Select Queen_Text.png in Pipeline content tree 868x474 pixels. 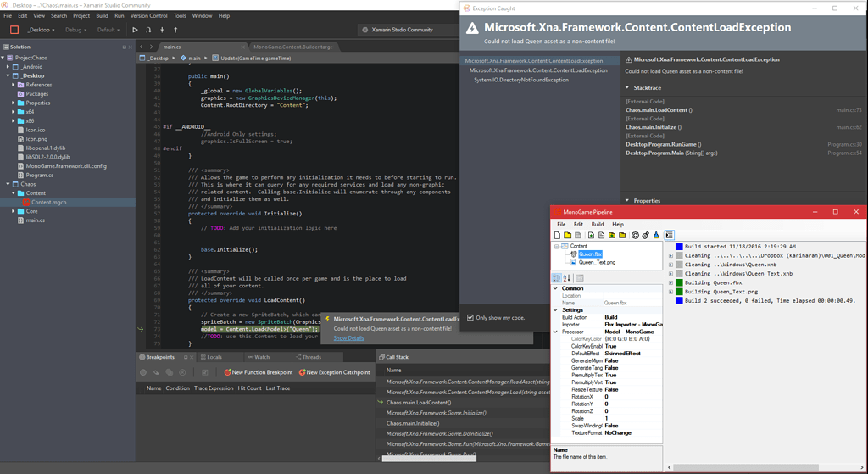click(x=597, y=262)
